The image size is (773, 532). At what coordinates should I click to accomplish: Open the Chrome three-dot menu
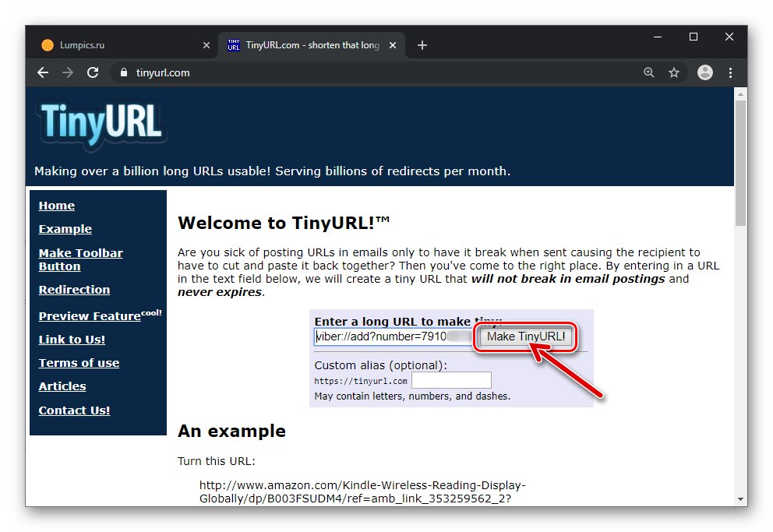730,73
